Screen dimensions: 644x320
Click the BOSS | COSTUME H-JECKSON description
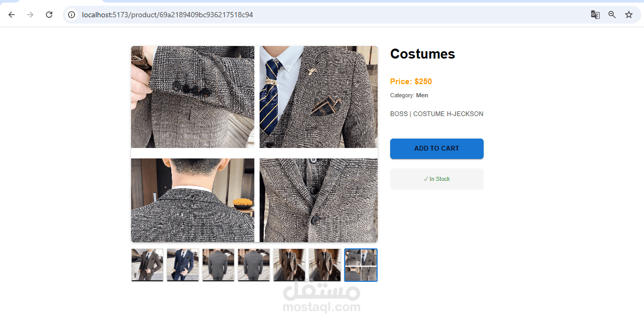click(x=437, y=114)
